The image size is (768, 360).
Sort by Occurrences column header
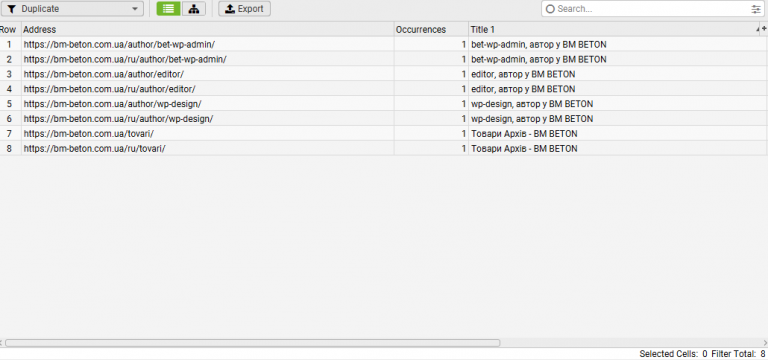[x=431, y=29]
